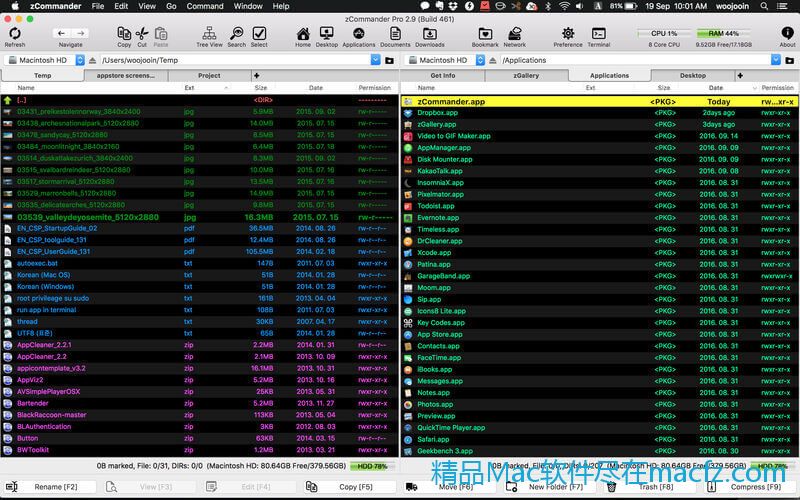Click folder icon beside left path field
Image resolution: width=800 pixels, height=500 pixels.
pyautogui.click(x=390, y=60)
